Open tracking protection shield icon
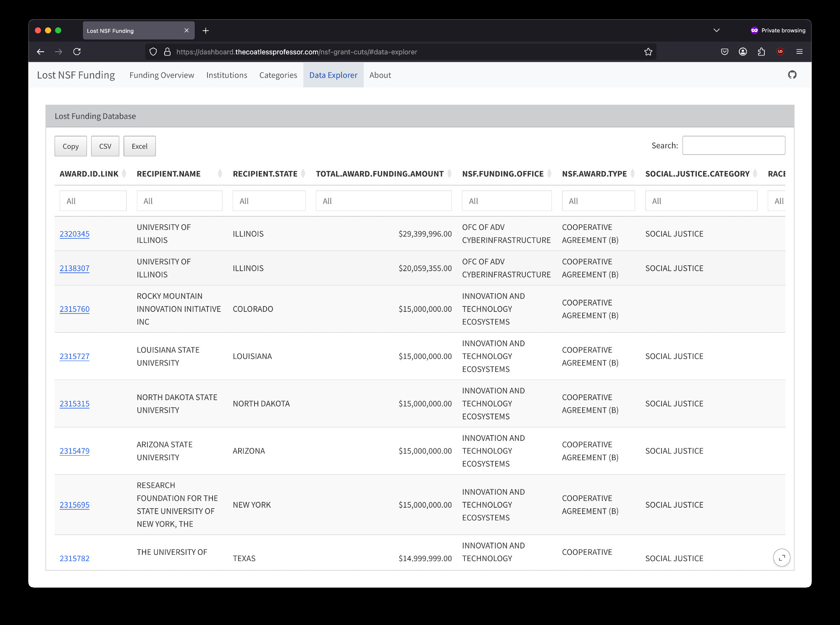Image resolution: width=840 pixels, height=625 pixels. point(153,52)
